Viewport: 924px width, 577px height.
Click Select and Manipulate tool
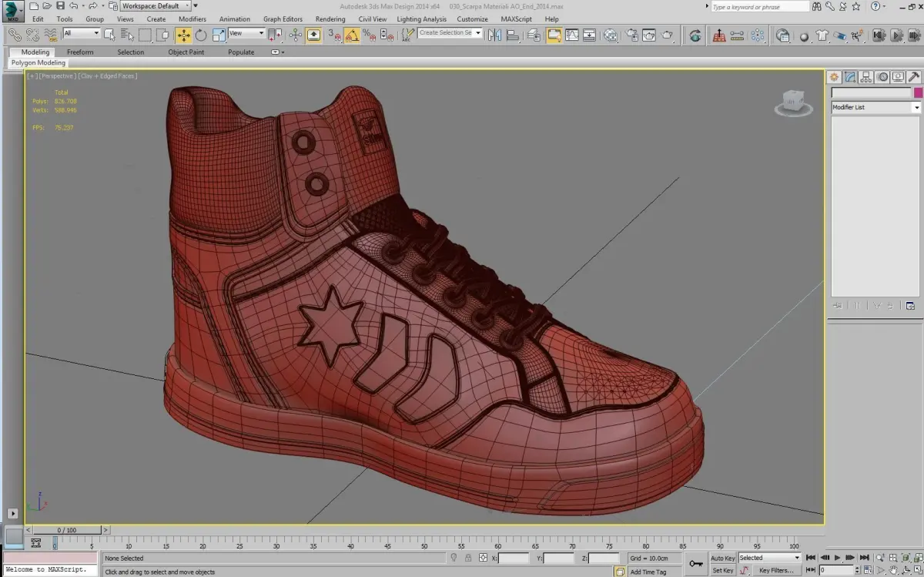pos(296,35)
